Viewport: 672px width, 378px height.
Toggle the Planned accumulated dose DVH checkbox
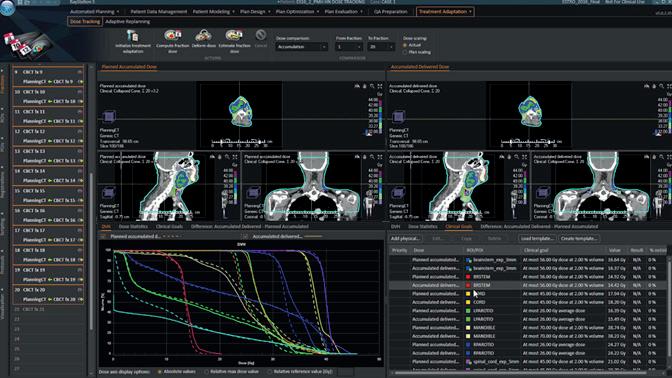coord(103,236)
